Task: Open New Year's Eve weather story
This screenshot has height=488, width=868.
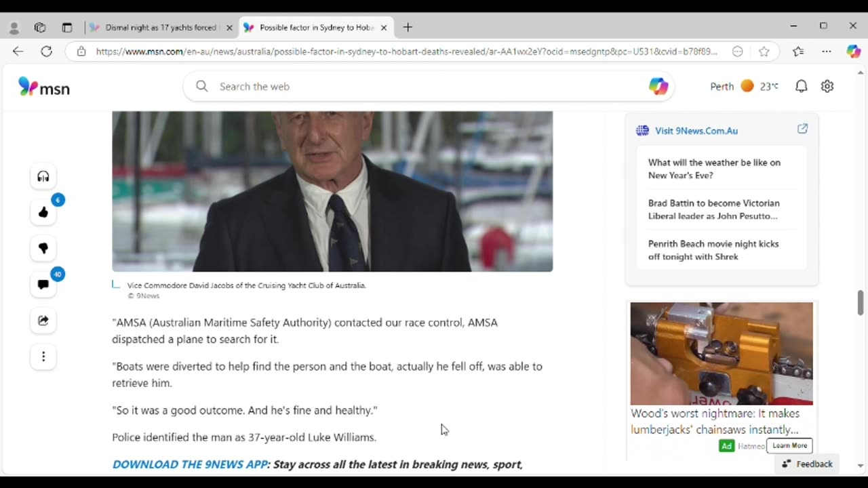Action: coord(714,169)
